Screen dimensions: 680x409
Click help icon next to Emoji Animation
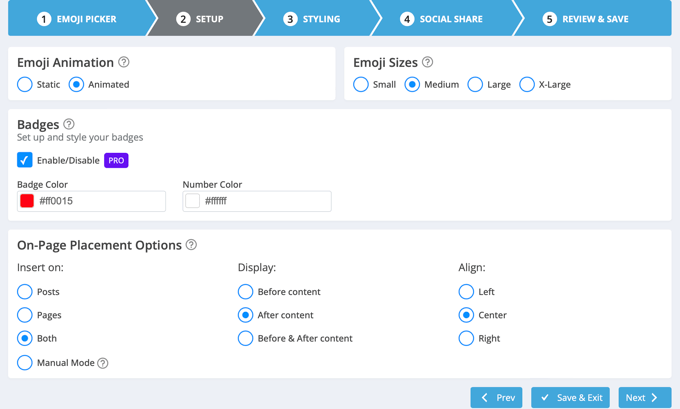click(x=124, y=62)
